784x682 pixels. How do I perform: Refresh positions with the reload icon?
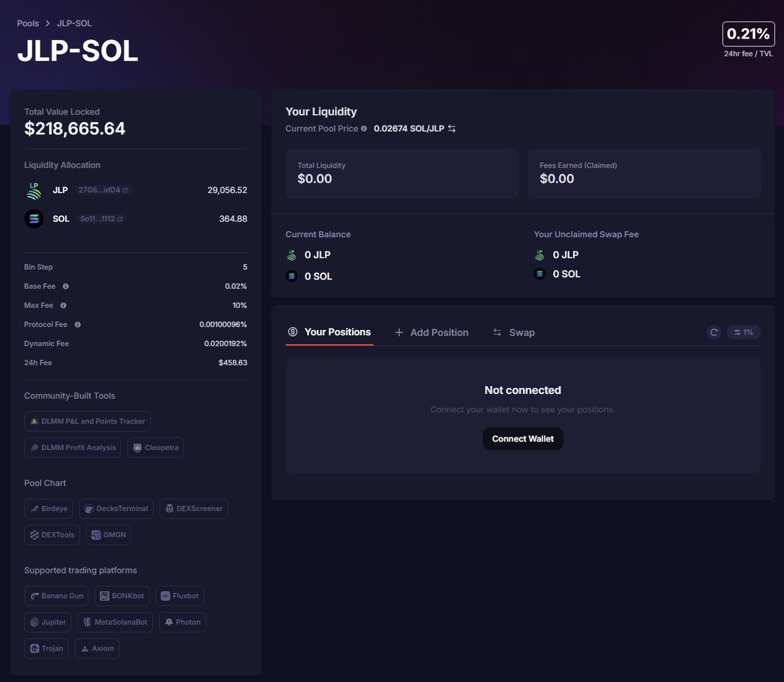(714, 333)
